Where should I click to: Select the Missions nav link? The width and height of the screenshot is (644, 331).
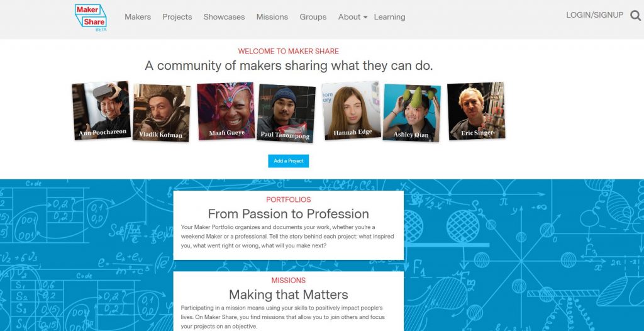point(272,17)
